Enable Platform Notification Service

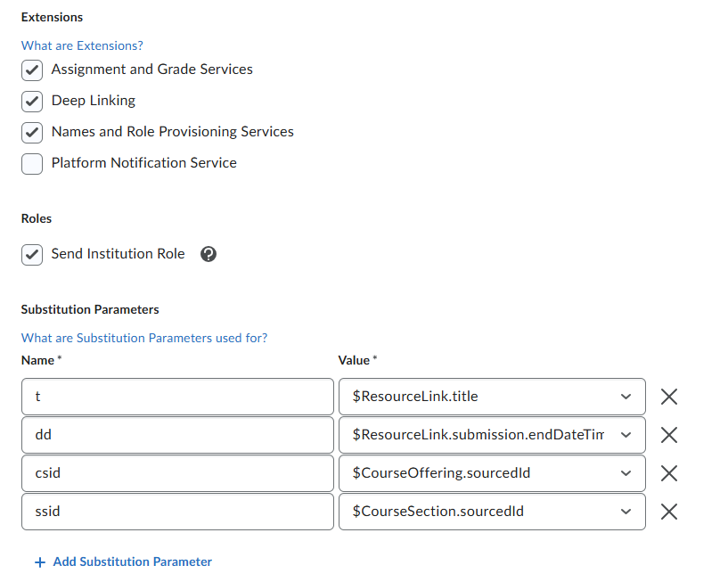click(31, 163)
